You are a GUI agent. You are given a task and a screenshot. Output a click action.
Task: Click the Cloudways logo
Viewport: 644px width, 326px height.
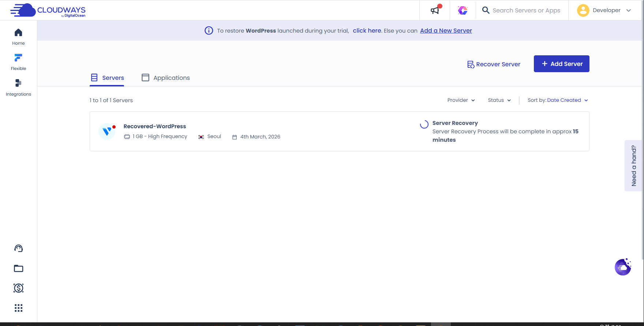[x=48, y=10]
